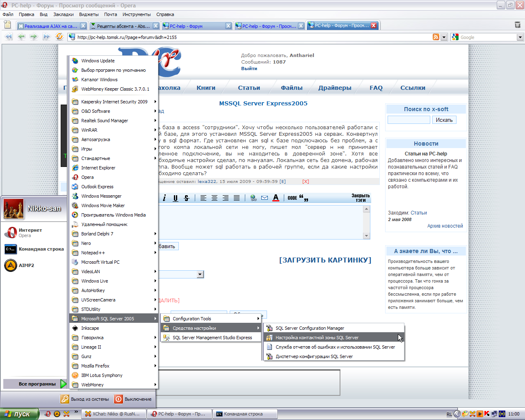The height and width of the screenshot is (420, 525).
Task: Click the Выйти logout link
Action: (249, 68)
